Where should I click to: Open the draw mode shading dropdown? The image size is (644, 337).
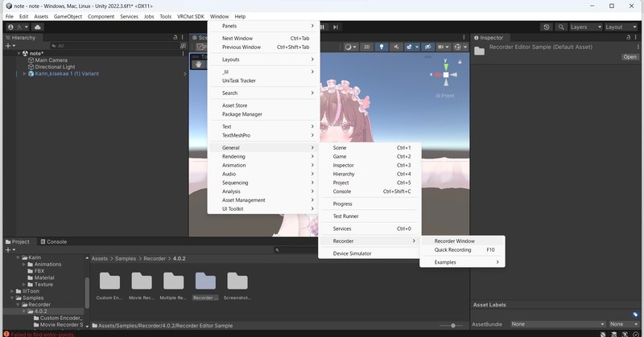(350, 47)
